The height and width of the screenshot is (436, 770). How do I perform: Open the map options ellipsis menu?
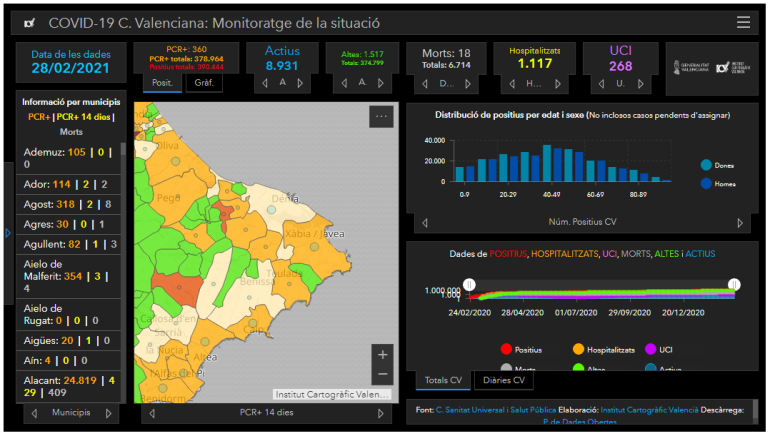point(381,117)
